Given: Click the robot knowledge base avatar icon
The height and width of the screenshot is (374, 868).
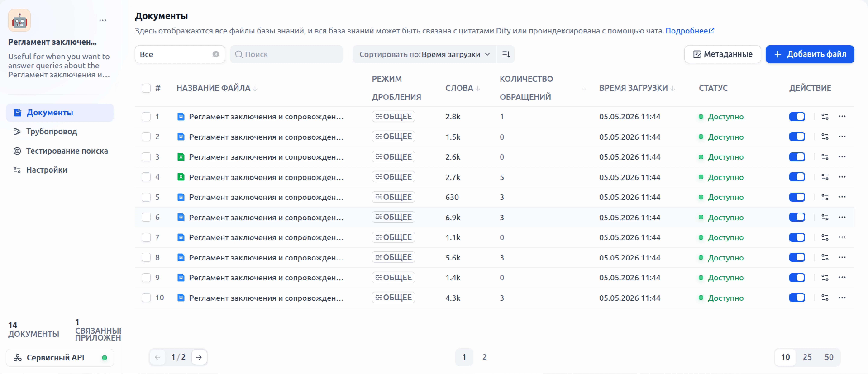Looking at the screenshot, I should pos(20,20).
